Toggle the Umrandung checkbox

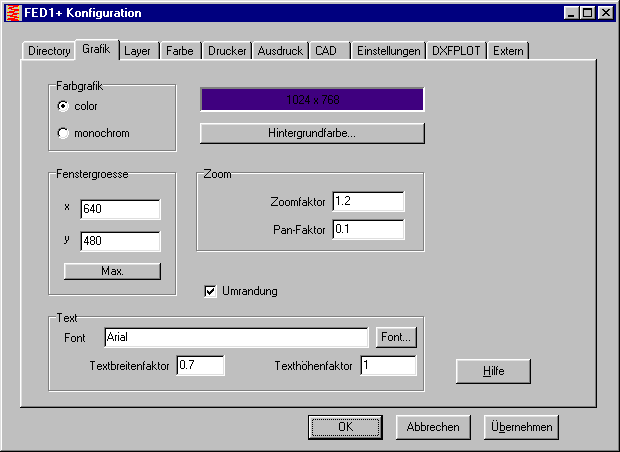(210, 291)
